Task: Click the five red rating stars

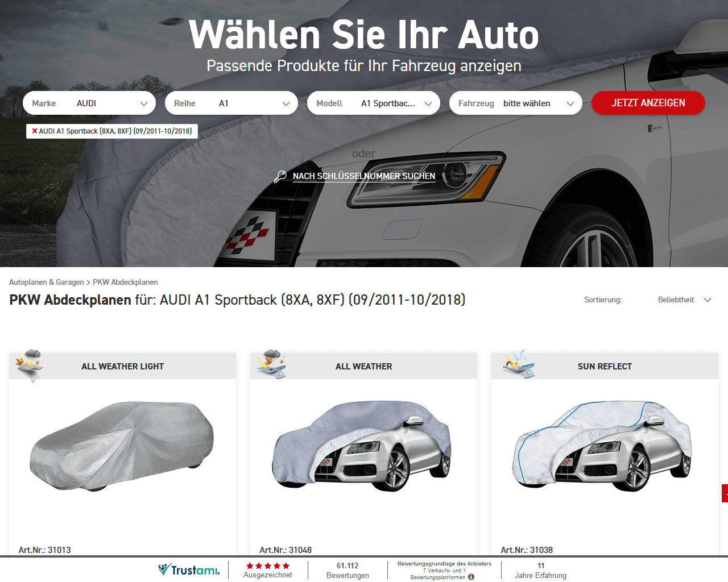Action: click(268, 566)
